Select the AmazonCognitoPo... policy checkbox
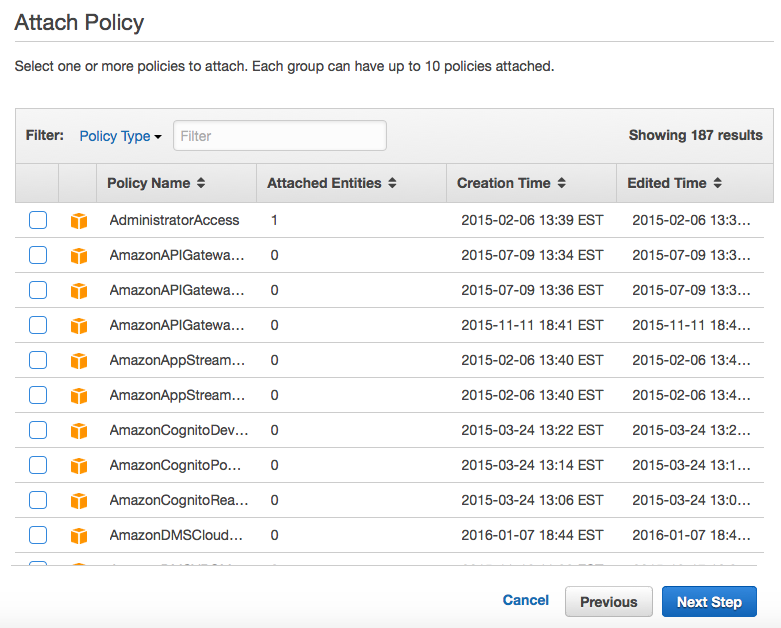This screenshot has height=628, width=781. [38, 465]
